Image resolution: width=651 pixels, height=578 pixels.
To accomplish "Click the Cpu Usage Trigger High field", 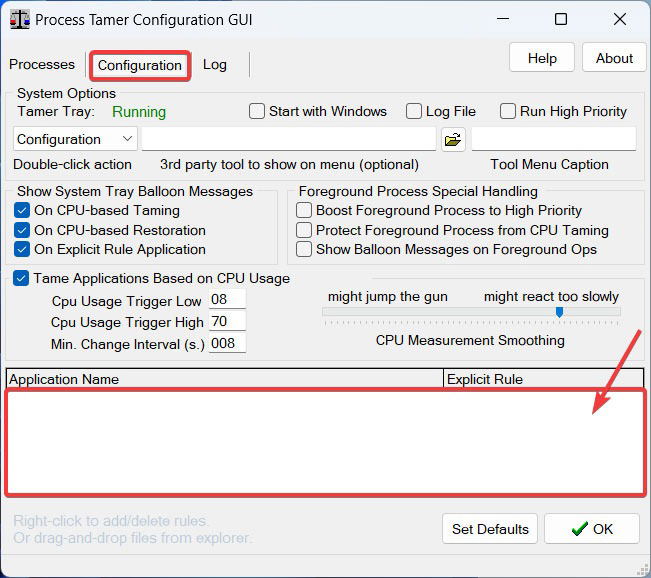I will coord(227,321).
